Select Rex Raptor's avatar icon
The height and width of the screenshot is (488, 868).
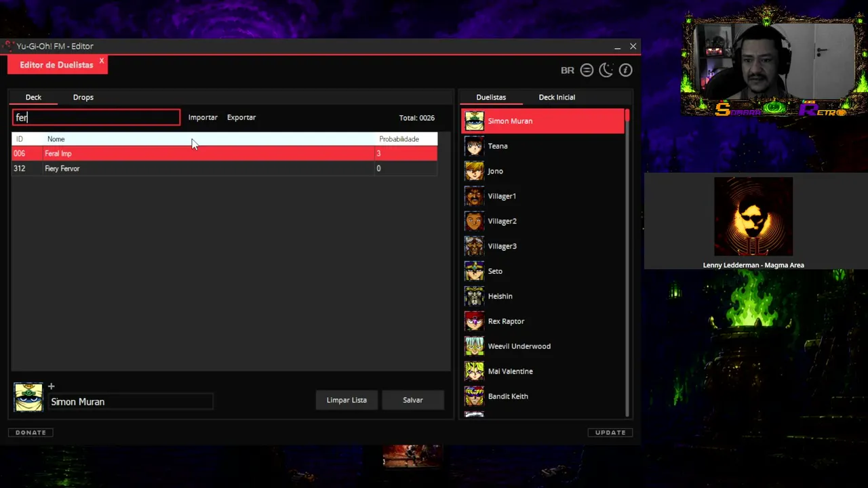pyautogui.click(x=474, y=322)
